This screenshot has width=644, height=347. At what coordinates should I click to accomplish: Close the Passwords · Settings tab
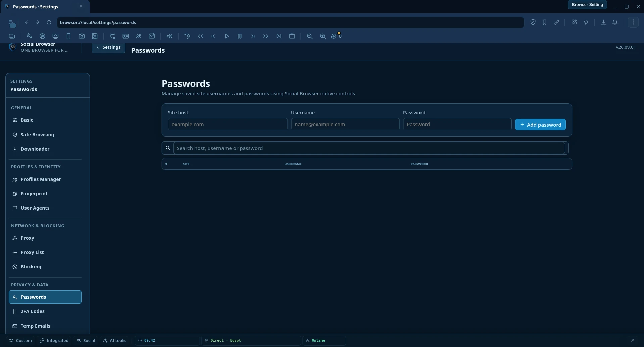pyautogui.click(x=81, y=6)
